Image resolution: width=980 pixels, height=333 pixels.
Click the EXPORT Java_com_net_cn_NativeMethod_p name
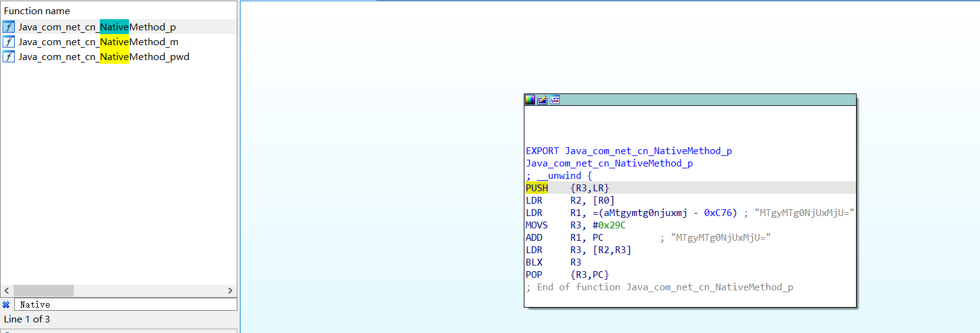click(648, 151)
